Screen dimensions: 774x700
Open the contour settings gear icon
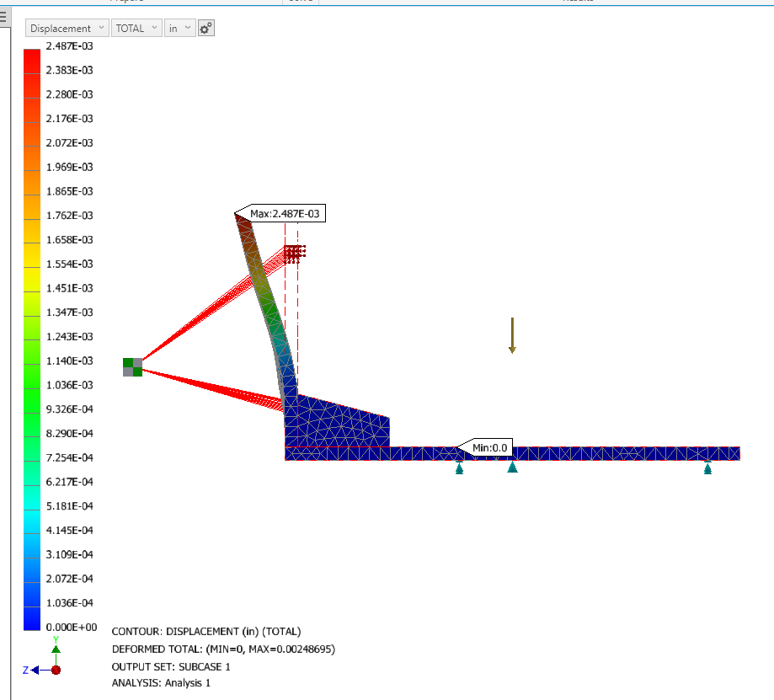tap(206, 28)
